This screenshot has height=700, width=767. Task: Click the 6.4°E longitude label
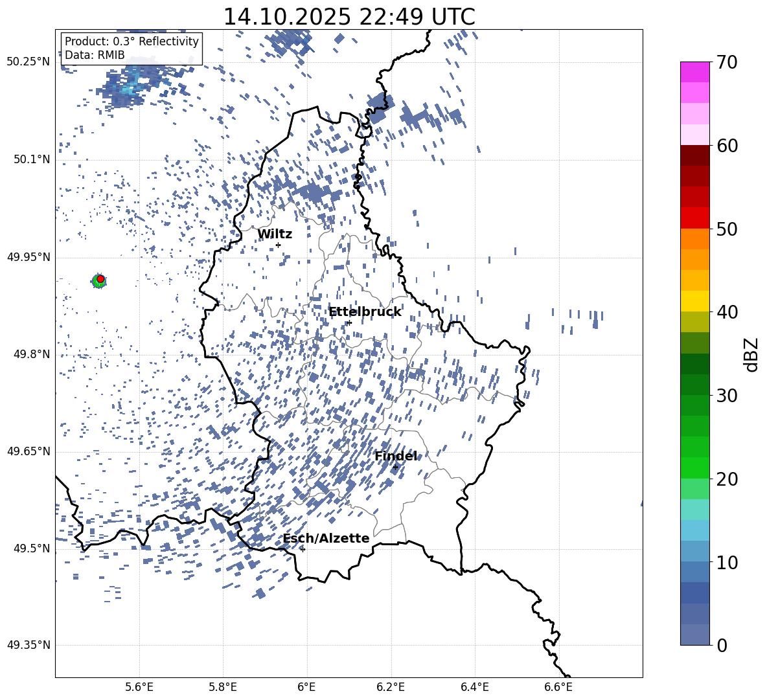coord(474,687)
